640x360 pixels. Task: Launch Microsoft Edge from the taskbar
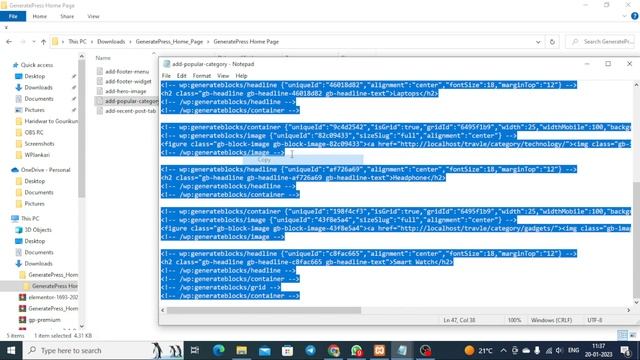(x=219, y=351)
